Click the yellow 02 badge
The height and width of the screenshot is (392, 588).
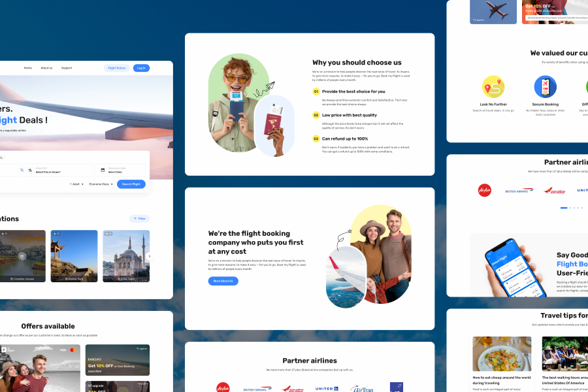(x=316, y=115)
